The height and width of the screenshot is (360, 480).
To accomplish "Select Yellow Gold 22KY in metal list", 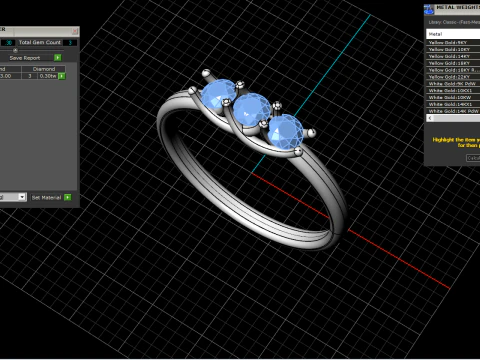I will click(453, 77).
